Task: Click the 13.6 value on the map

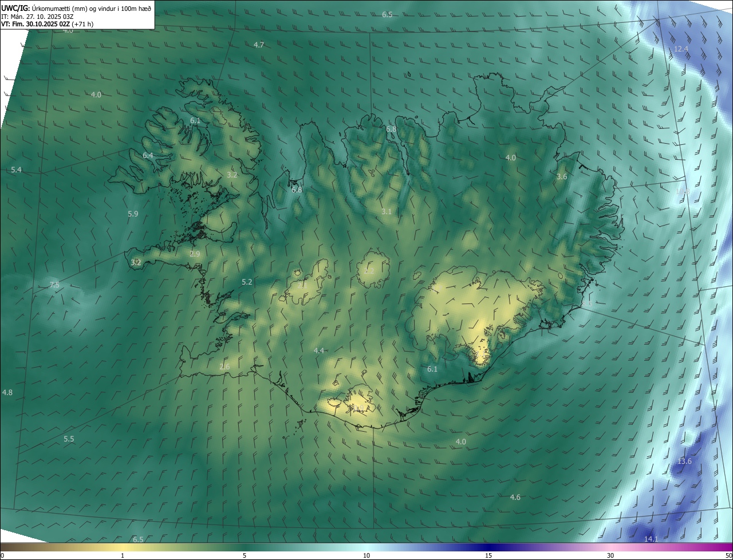Action: (x=684, y=462)
